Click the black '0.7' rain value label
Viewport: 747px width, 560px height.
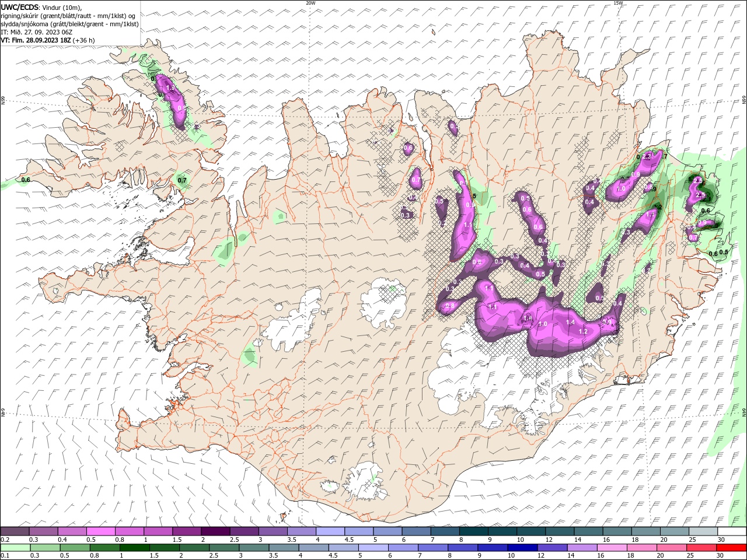[x=182, y=180]
